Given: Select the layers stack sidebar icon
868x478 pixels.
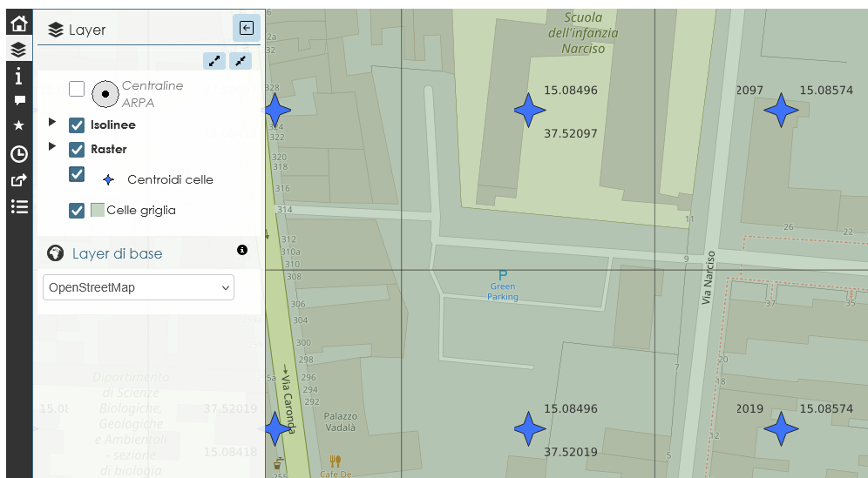Looking at the screenshot, I should (19, 50).
